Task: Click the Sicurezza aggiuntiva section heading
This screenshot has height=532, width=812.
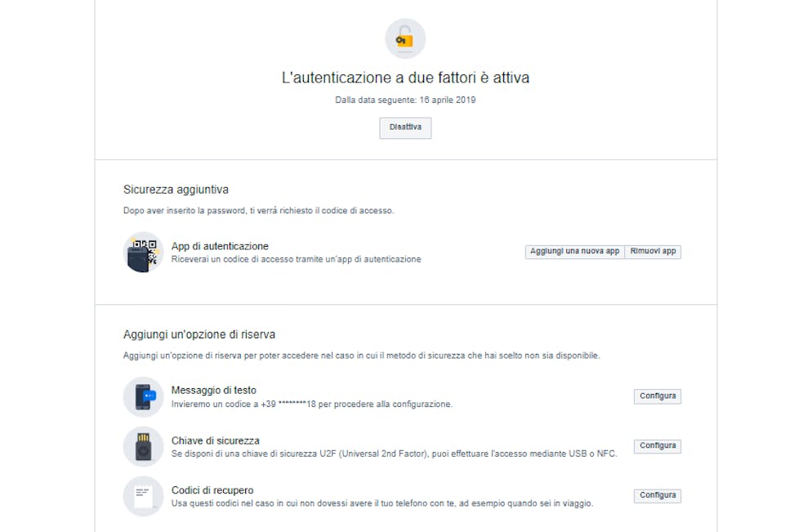Action: click(x=176, y=190)
